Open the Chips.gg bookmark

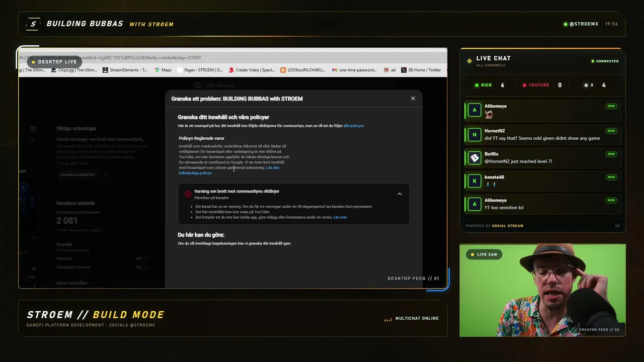coord(74,70)
